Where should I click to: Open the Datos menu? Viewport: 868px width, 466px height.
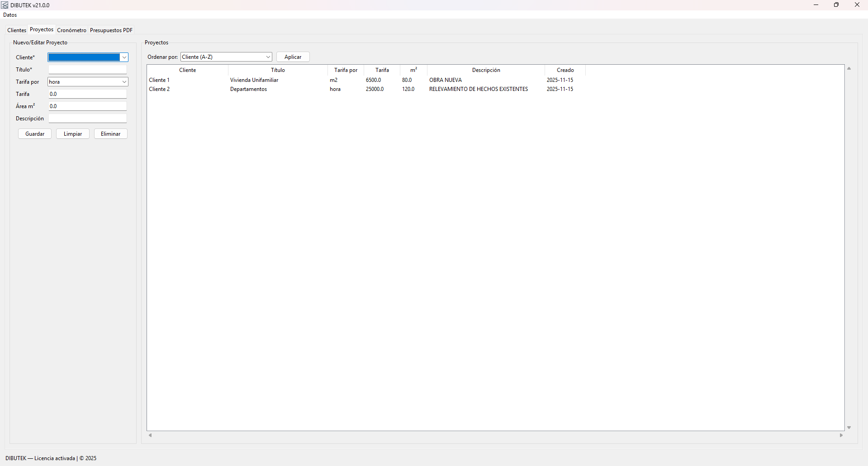coord(10,15)
